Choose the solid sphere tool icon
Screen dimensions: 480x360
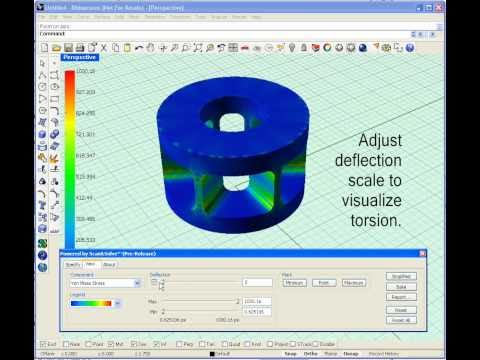click(x=42, y=134)
